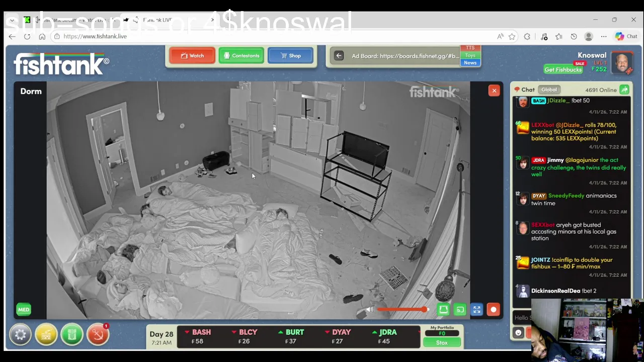Add this page to favorites star
644x362 pixels.
coord(512,37)
